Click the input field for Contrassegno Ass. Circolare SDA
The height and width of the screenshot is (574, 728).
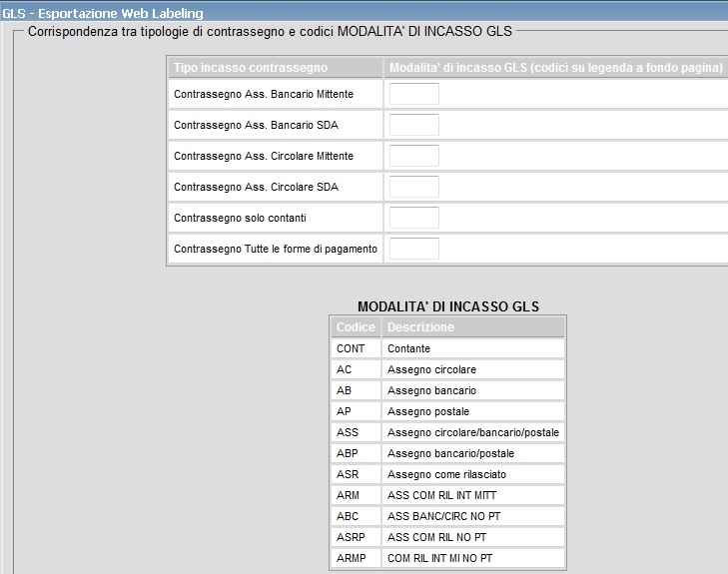point(414,187)
